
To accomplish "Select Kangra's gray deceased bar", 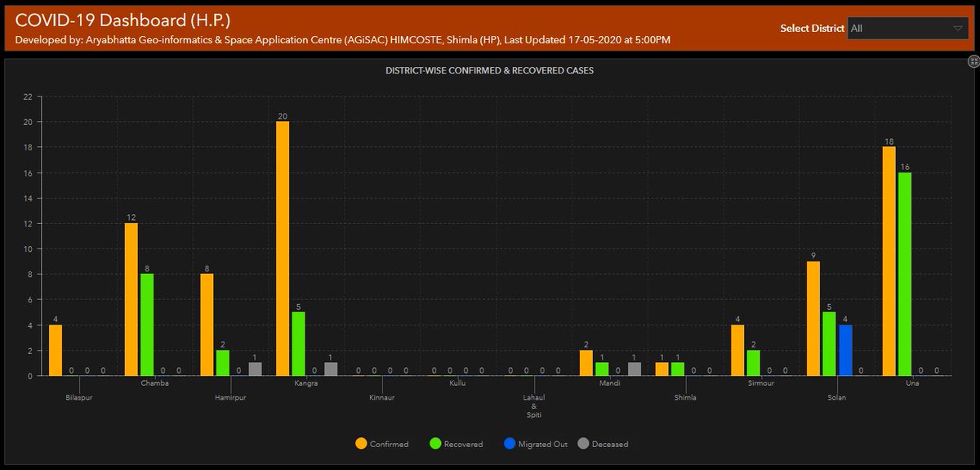I will 331,369.
